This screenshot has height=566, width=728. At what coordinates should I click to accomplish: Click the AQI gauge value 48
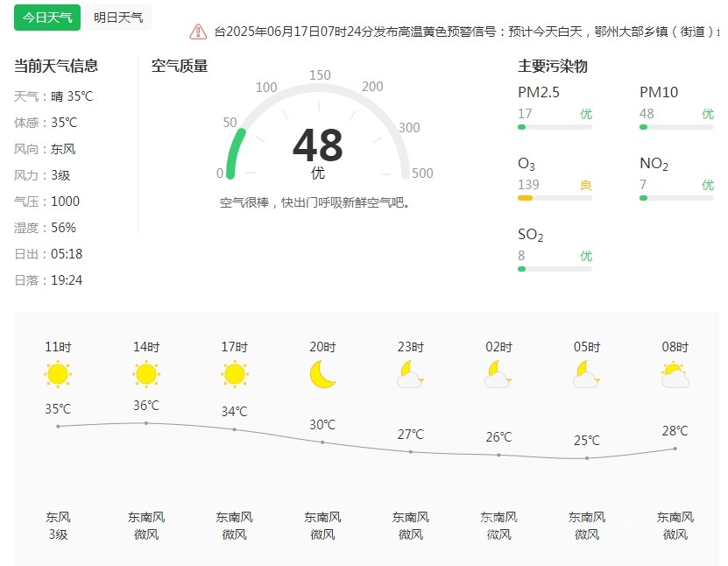coord(318,145)
